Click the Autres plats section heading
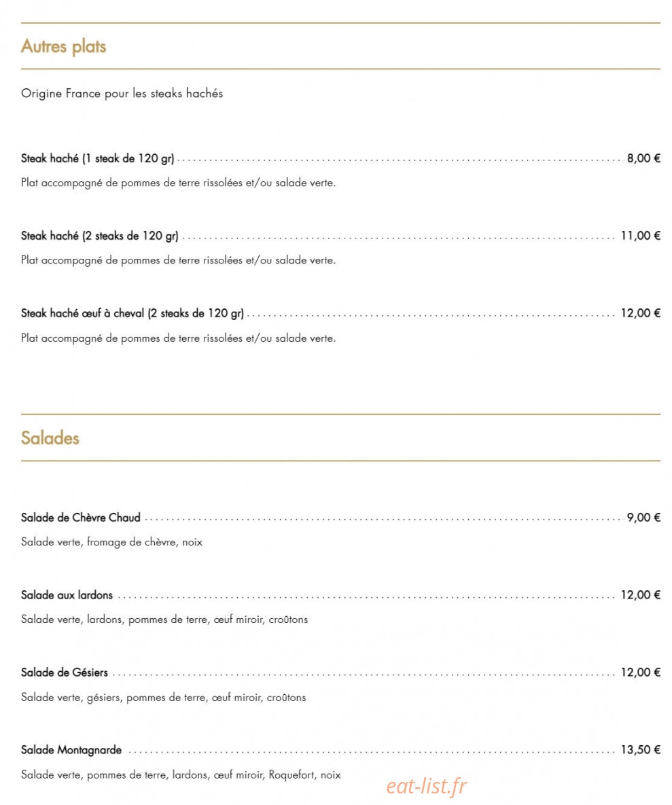672x805 pixels. tap(64, 47)
